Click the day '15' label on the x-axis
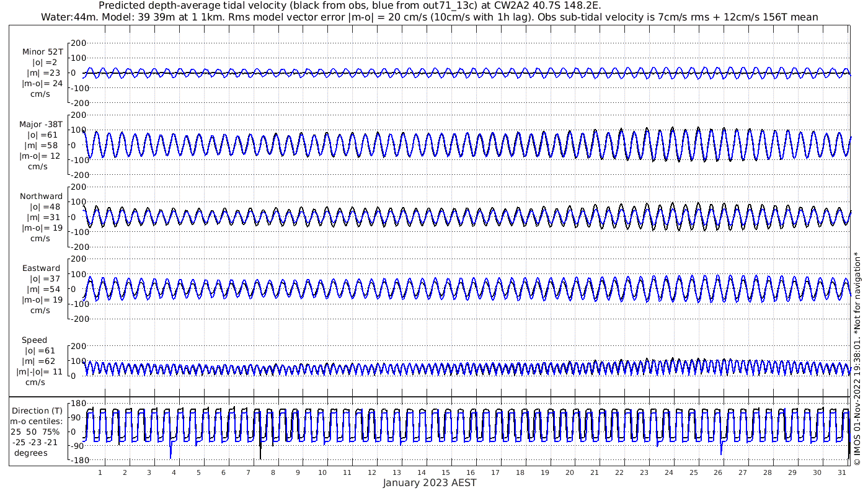 pos(446,472)
